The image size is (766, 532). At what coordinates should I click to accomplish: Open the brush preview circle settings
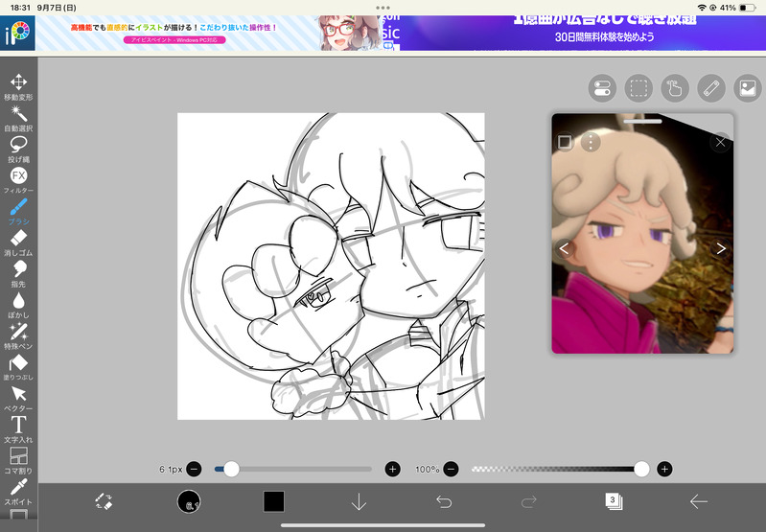click(189, 501)
